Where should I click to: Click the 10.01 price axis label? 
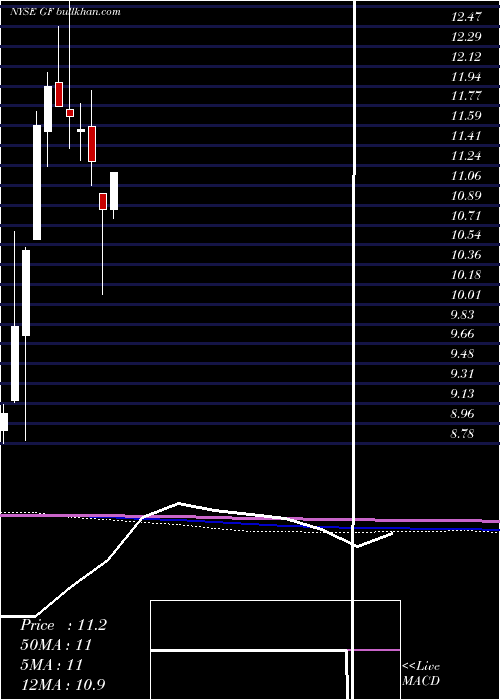pyautogui.click(x=466, y=295)
